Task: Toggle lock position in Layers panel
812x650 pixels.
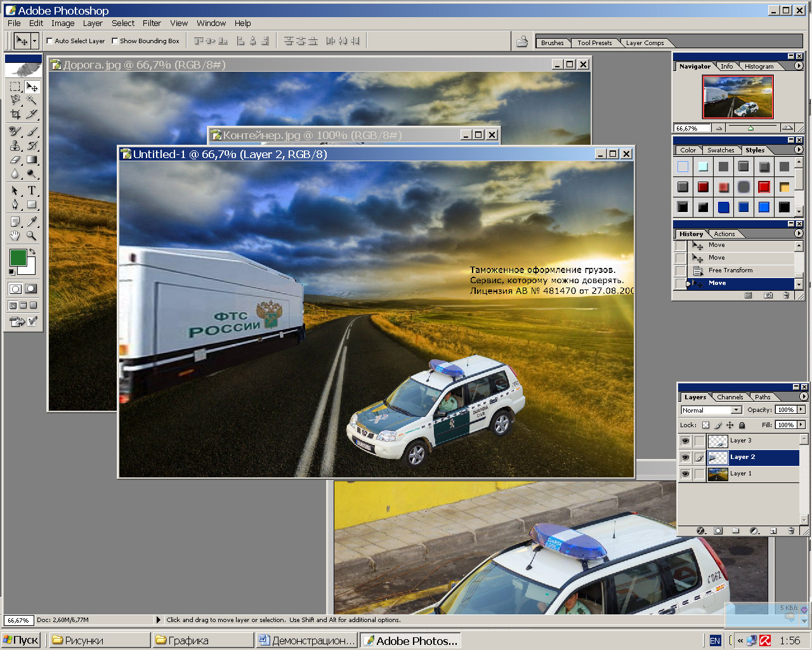Action: (730, 425)
